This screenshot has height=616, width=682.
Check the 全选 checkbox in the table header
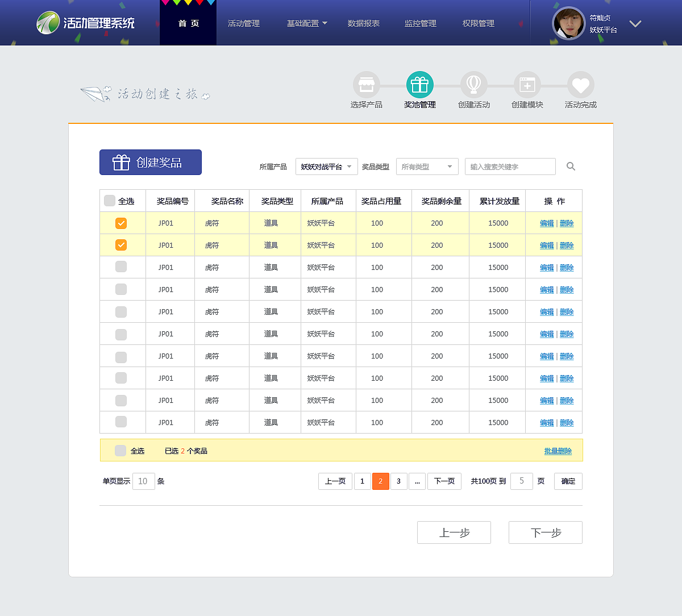point(109,200)
